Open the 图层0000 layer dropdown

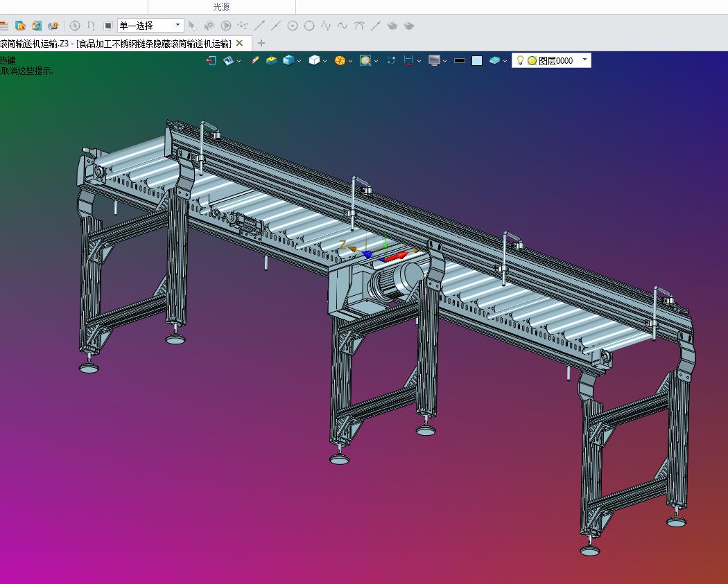pos(552,60)
